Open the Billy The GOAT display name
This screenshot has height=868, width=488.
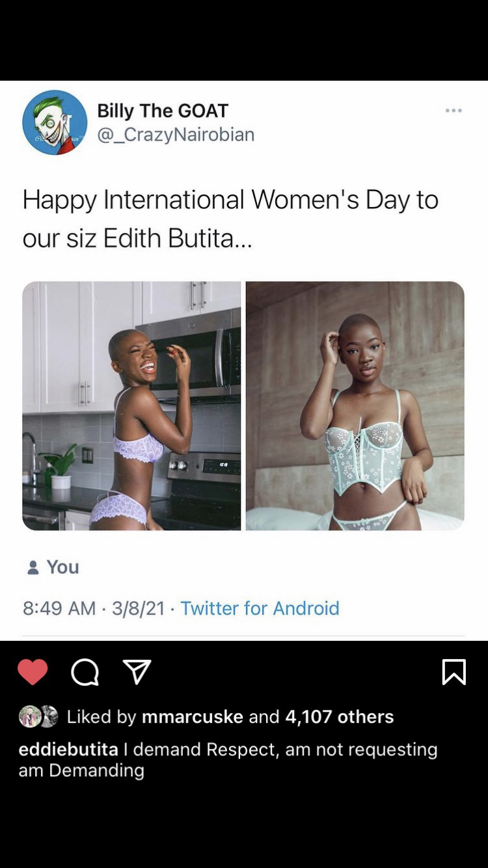163,111
